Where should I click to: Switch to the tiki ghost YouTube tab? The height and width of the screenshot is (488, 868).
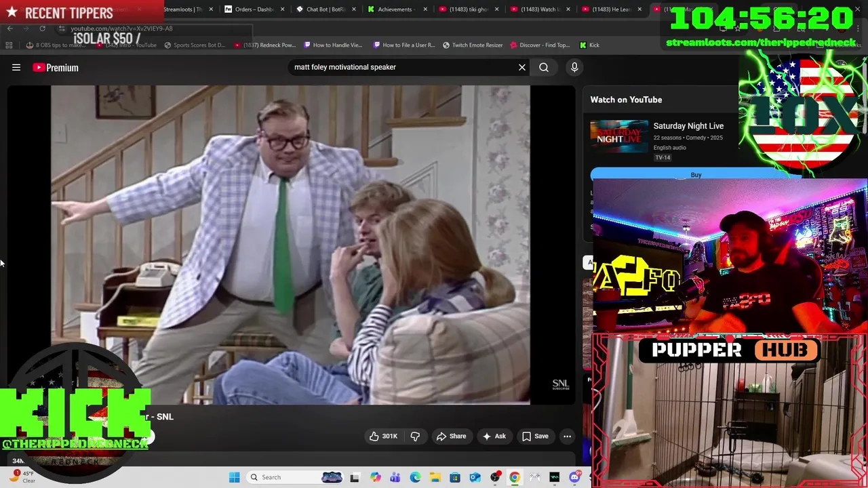pos(468,9)
